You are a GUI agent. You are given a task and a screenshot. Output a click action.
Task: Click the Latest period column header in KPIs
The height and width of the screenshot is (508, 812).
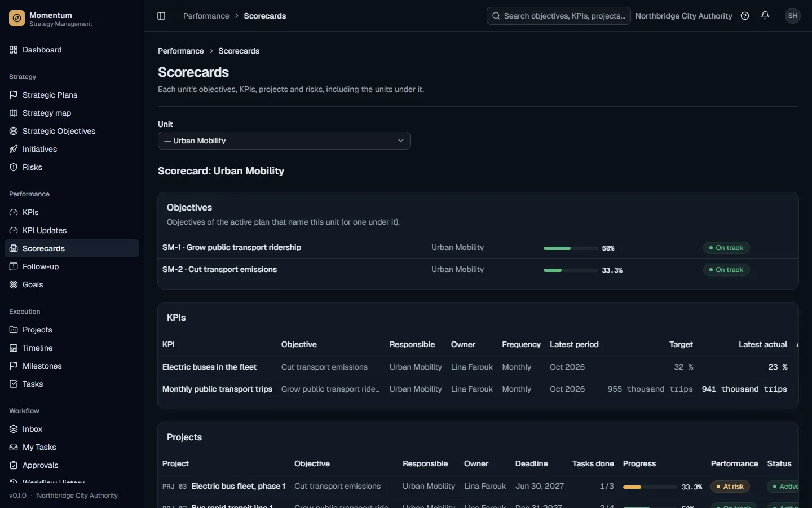[x=574, y=344]
